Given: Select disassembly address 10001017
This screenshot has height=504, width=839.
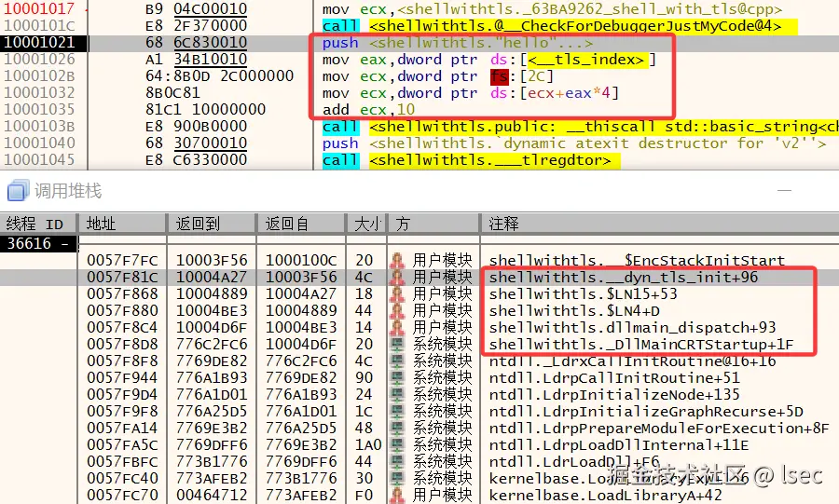Looking at the screenshot, I should click(39, 8).
